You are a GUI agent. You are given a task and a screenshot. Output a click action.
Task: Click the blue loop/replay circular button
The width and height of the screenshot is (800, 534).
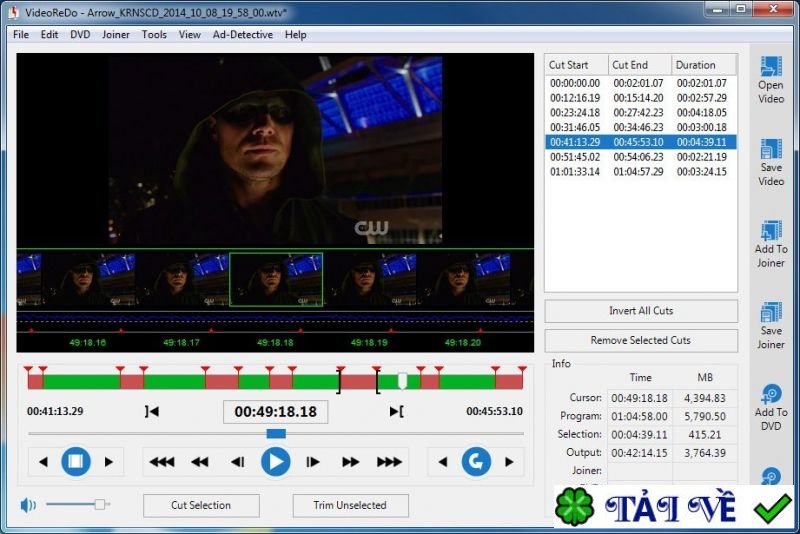tap(476, 462)
